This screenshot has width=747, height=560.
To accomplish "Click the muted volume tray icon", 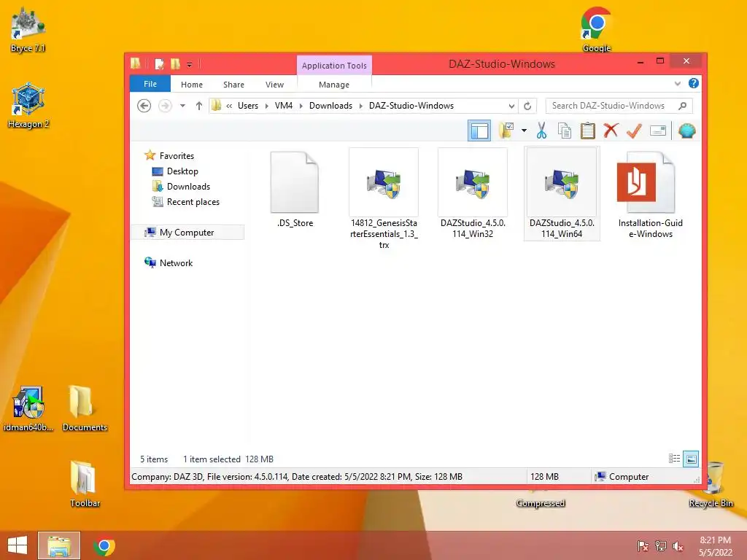I will click(x=678, y=546).
